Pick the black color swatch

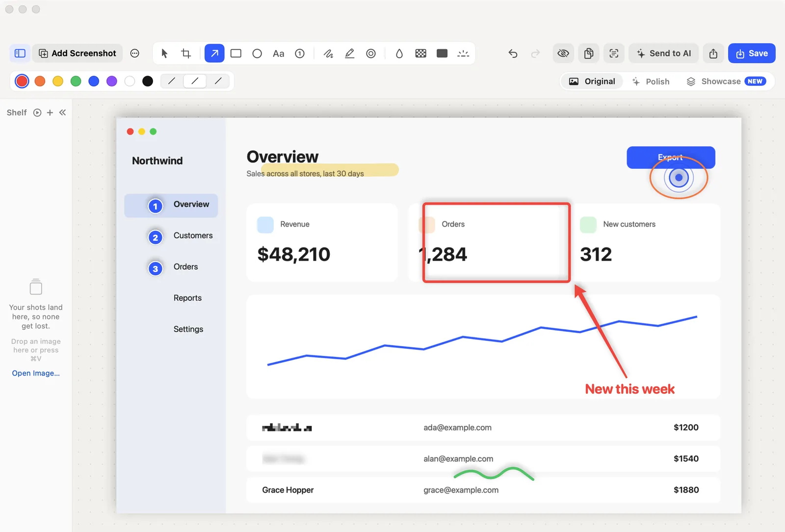click(x=148, y=81)
